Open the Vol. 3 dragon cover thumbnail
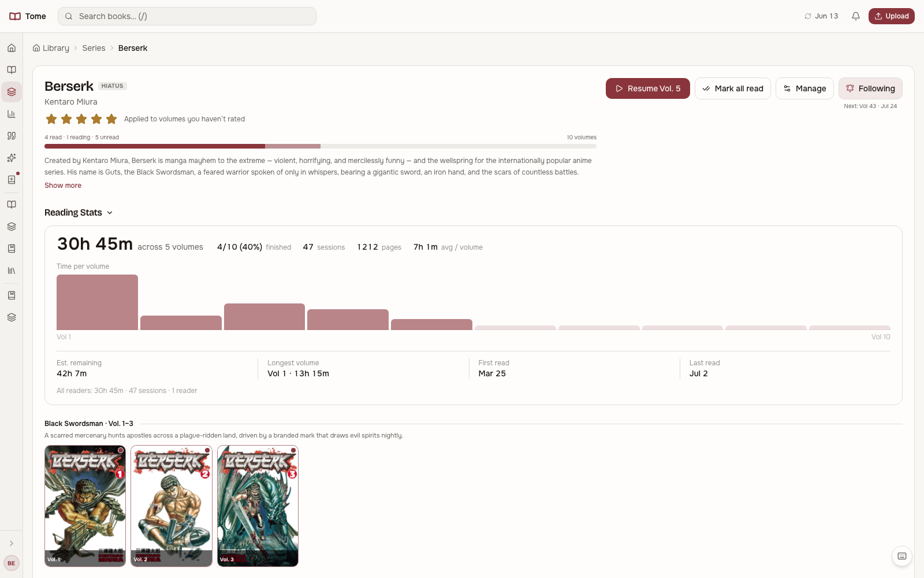The width and height of the screenshot is (924, 578). (258, 506)
